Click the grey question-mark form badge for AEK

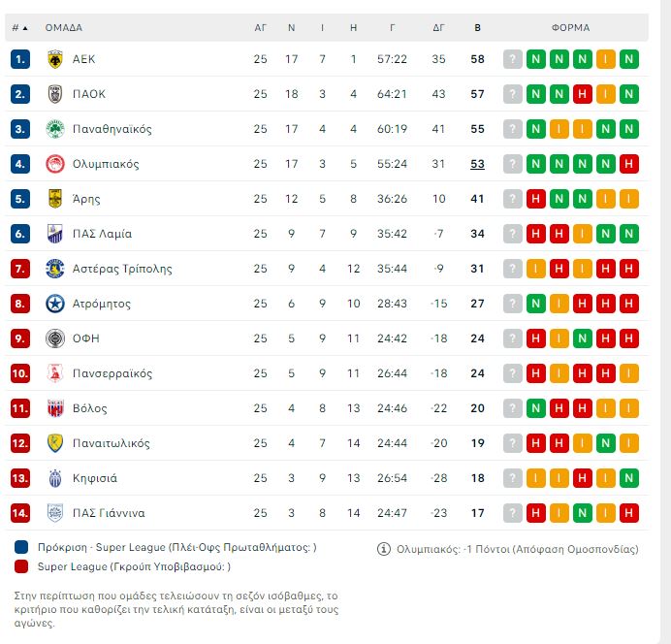pyautogui.click(x=513, y=59)
